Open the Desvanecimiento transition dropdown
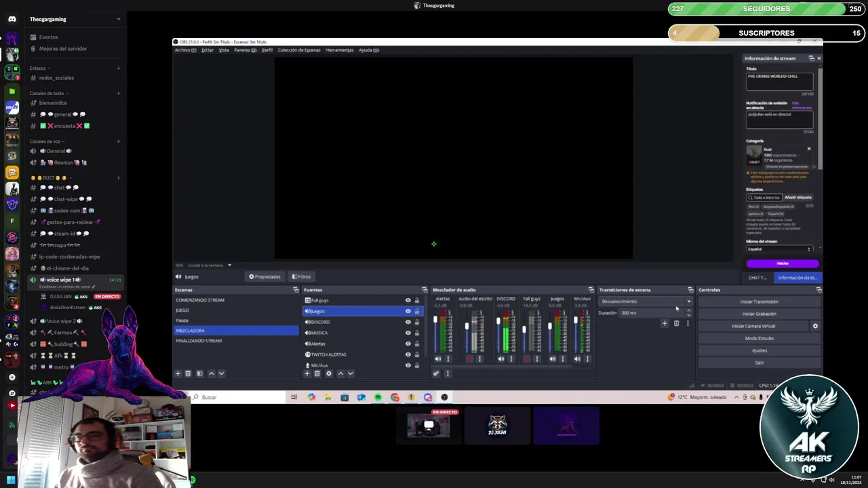Image resolution: width=868 pixels, height=488 pixels. click(646, 302)
